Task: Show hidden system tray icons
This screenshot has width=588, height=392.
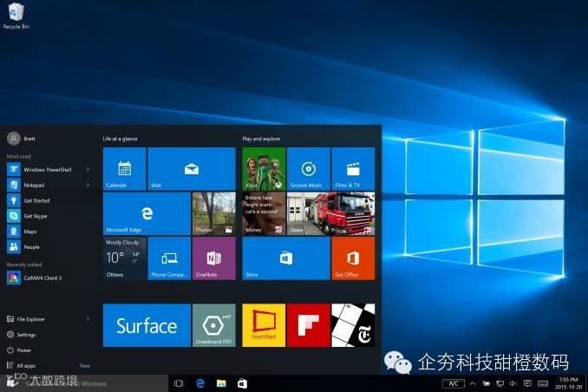Action: (473, 383)
